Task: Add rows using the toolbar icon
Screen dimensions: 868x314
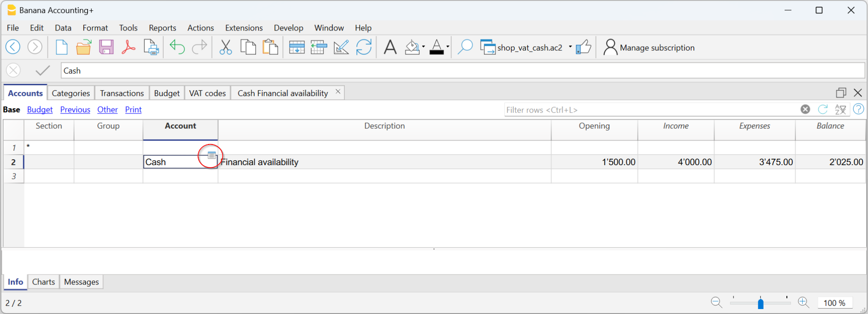Action: [319, 47]
